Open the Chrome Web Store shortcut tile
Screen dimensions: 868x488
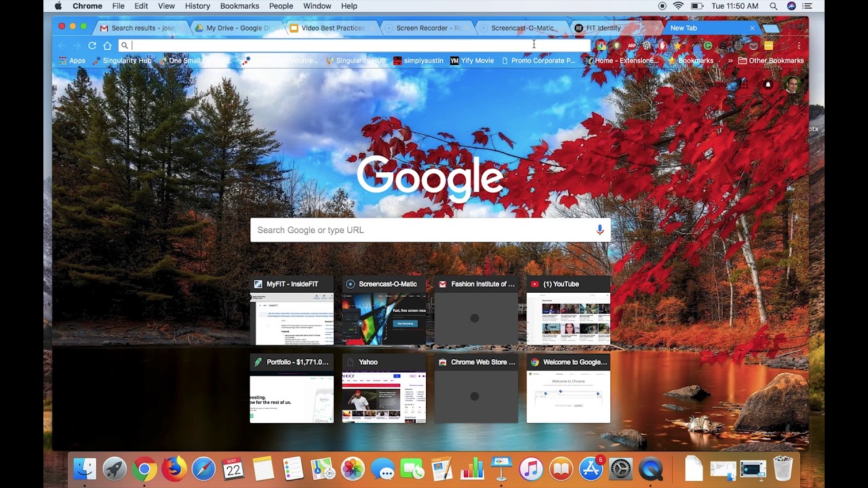point(476,389)
